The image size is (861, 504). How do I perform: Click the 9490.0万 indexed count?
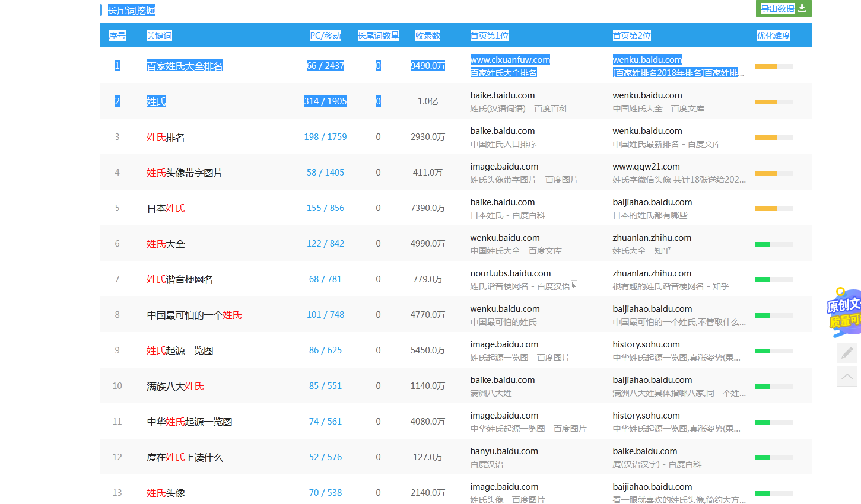coord(428,66)
